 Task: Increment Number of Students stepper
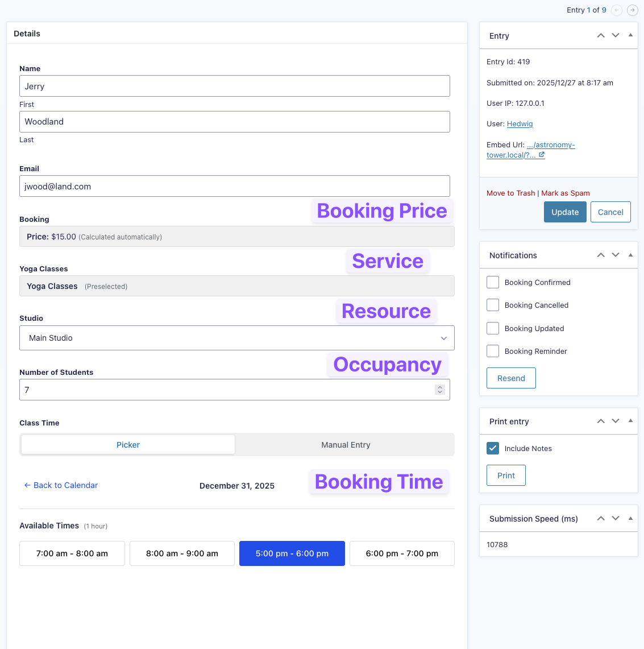coord(439,387)
